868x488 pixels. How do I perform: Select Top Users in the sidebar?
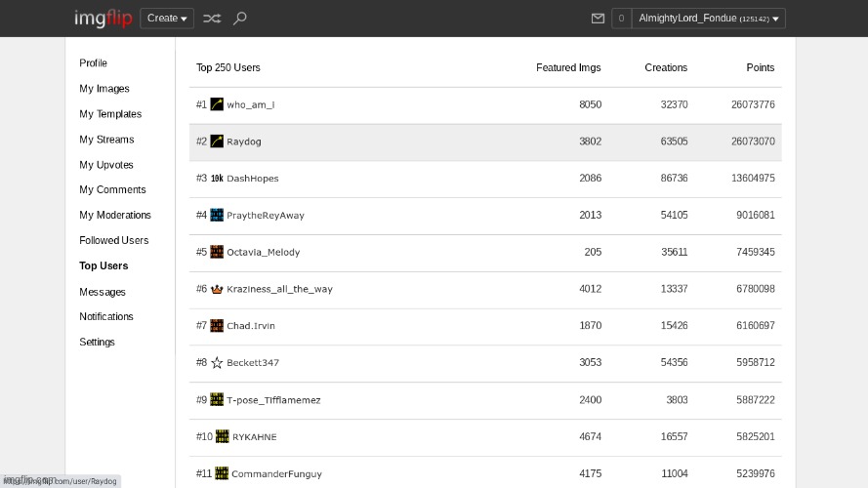(x=103, y=266)
